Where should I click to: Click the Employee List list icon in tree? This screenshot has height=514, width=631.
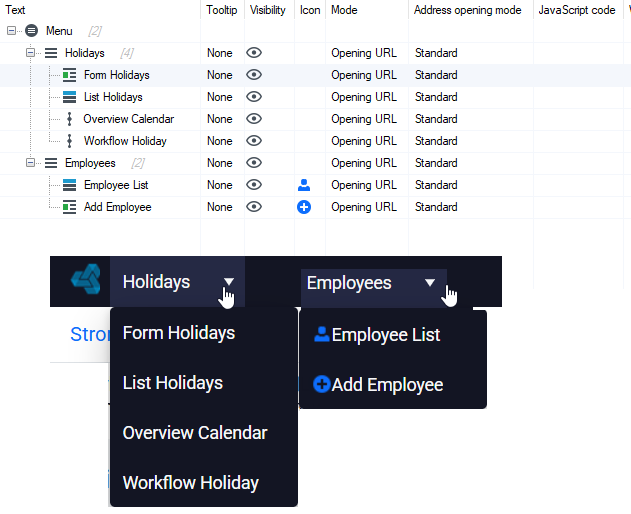[69, 185]
